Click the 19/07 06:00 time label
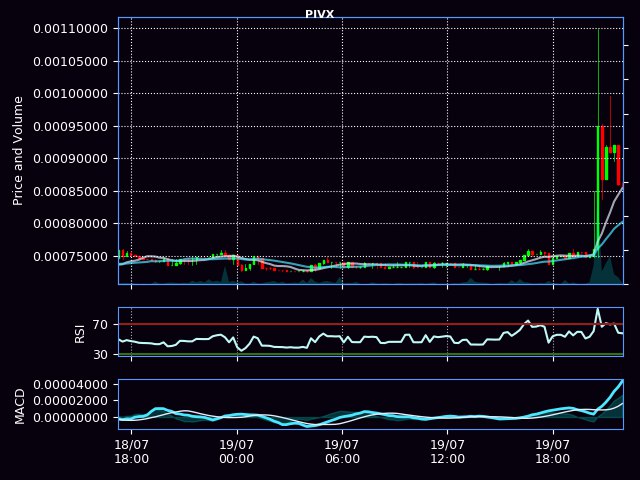Screen dimensions: 640x480 (x=342, y=451)
